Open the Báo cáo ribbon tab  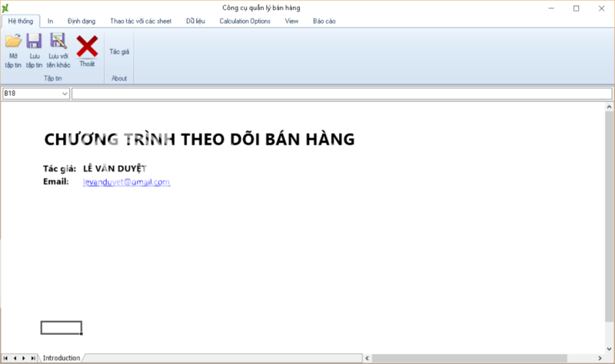click(x=324, y=21)
